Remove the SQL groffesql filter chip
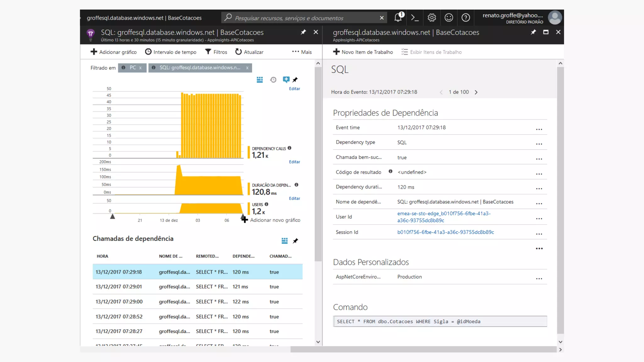This screenshot has width=644, height=362. click(x=247, y=68)
